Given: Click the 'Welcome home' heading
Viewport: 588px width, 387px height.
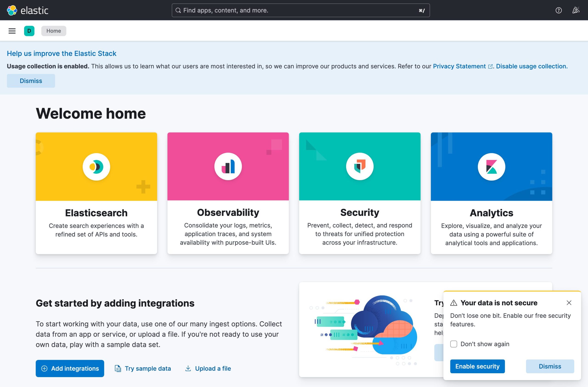Looking at the screenshot, I should click(x=91, y=114).
